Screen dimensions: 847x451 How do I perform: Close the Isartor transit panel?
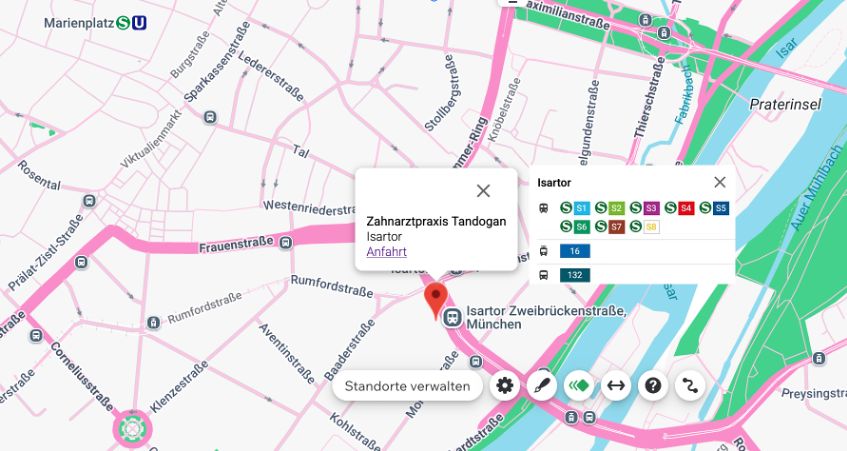point(720,182)
